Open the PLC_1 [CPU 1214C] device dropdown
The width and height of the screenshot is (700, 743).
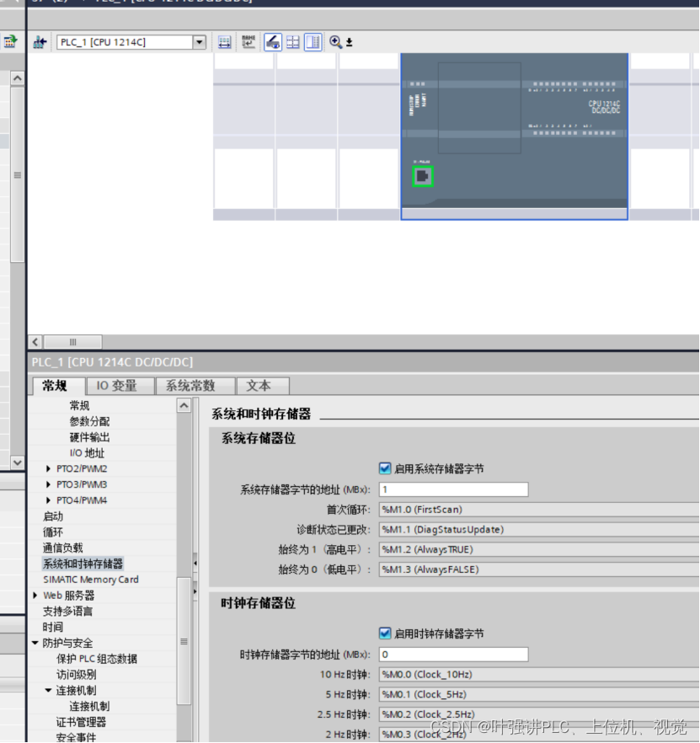pos(200,42)
